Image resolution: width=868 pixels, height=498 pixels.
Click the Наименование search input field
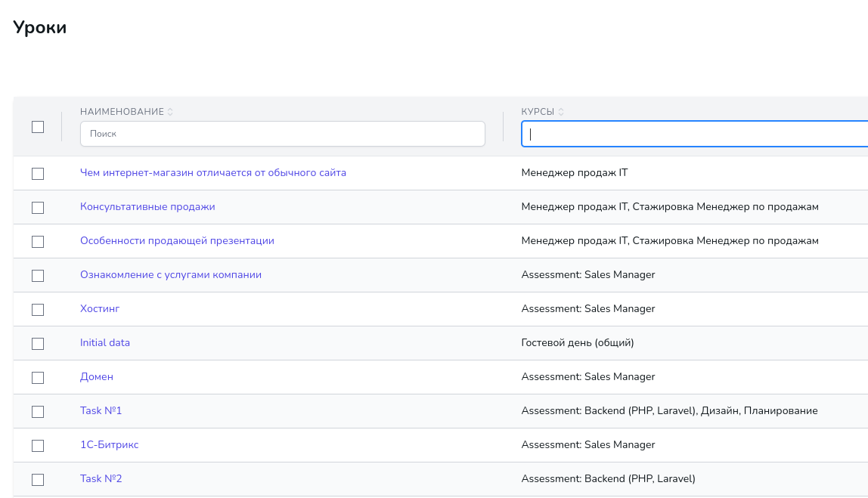coord(282,134)
